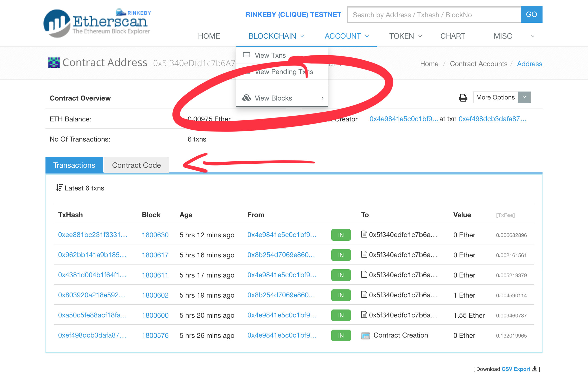Open the BLOCKCHAIN dropdown menu
This screenshot has height=387, width=588.
click(x=276, y=36)
